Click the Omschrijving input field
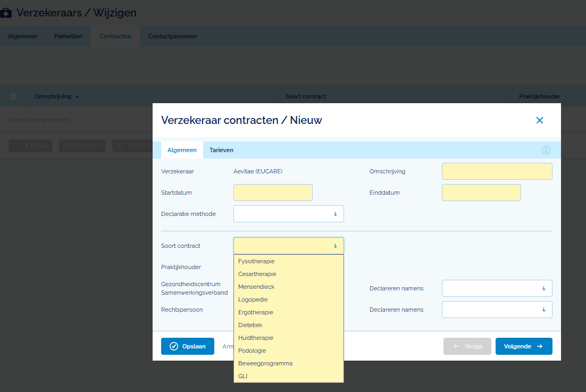Image resolution: width=586 pixels, height=392 pixels. 497,171
